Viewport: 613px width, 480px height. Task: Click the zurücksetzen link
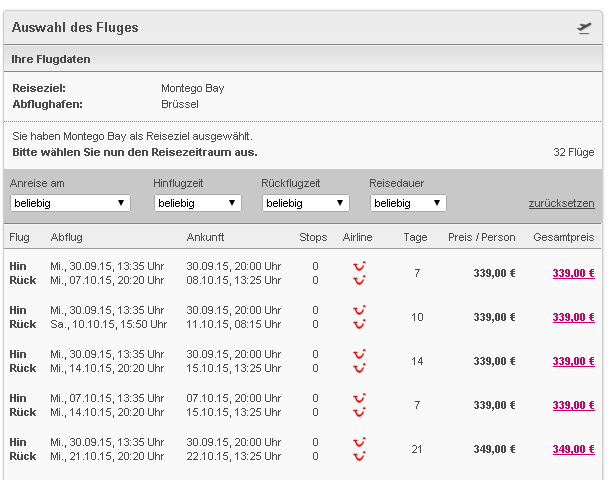point(562,203)
